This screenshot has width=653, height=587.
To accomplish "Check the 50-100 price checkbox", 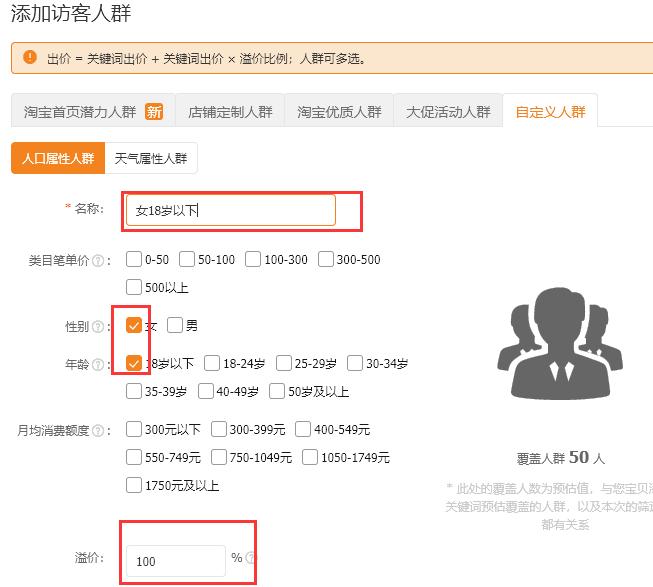I will (x=187, y=259).
